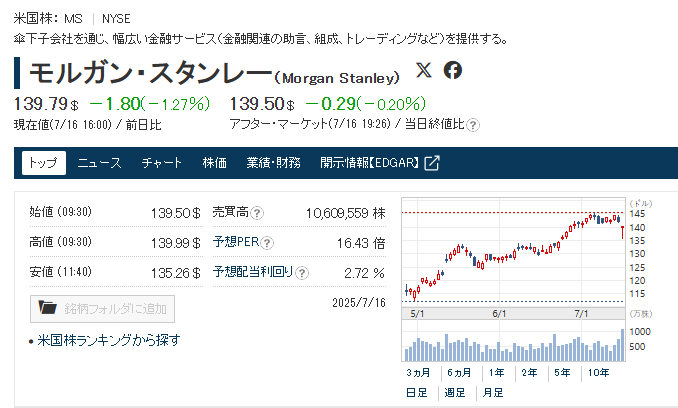This screenshot has height=408, width=678.
Task: Click the candlestick price chart
Action: coord(513,252)
